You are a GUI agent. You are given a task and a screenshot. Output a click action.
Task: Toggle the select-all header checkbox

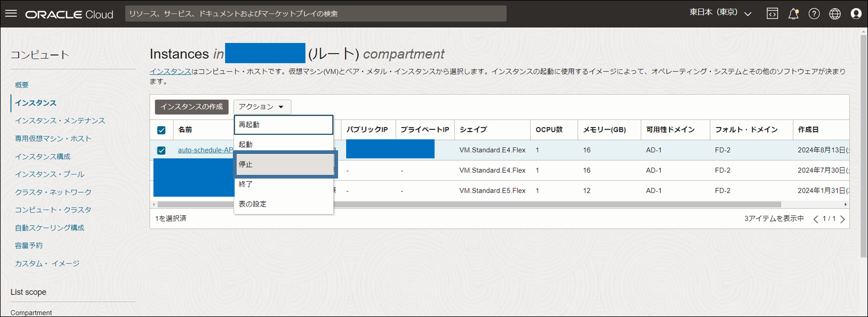(x=162, y=130)
